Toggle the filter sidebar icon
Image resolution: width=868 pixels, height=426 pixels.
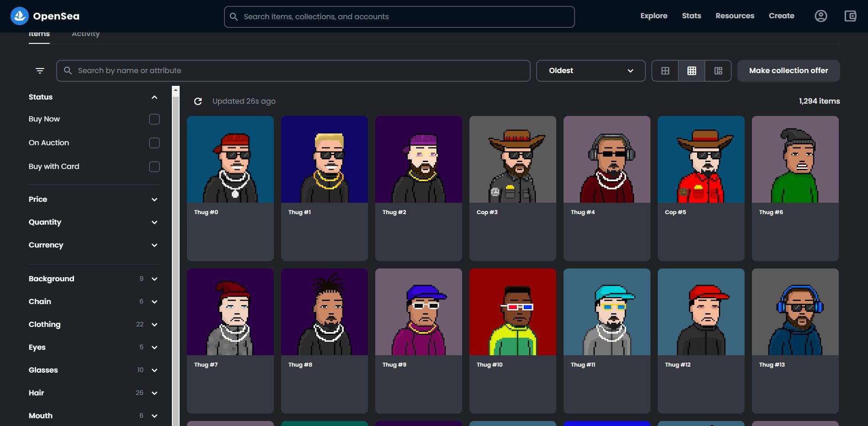point(40,71)
